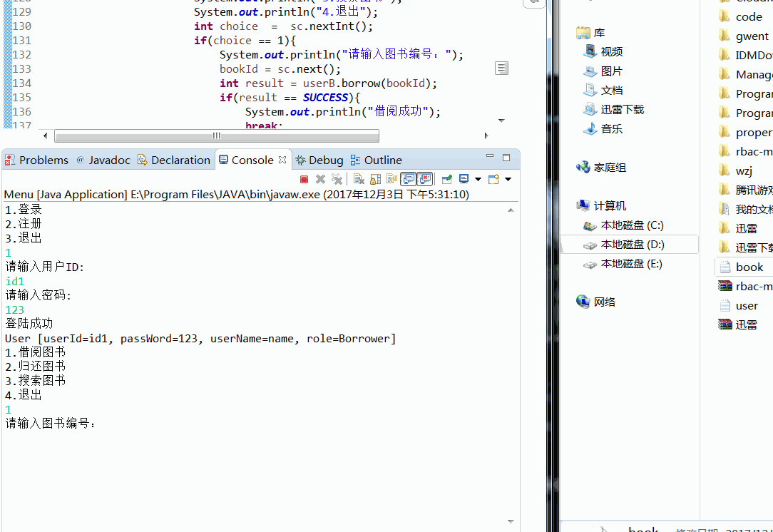773x532 pixels.
Task: Select the user text file
Action: point(739,306)
